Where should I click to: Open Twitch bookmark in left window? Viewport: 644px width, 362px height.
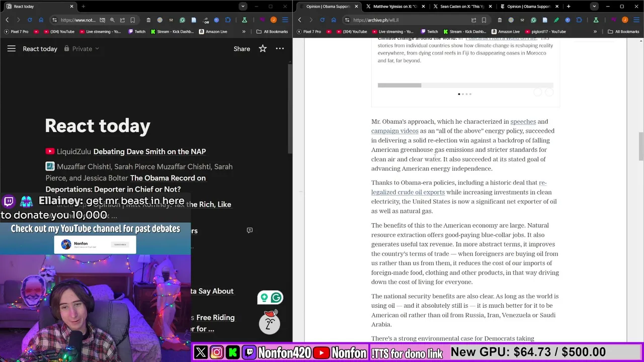[137, 31]
